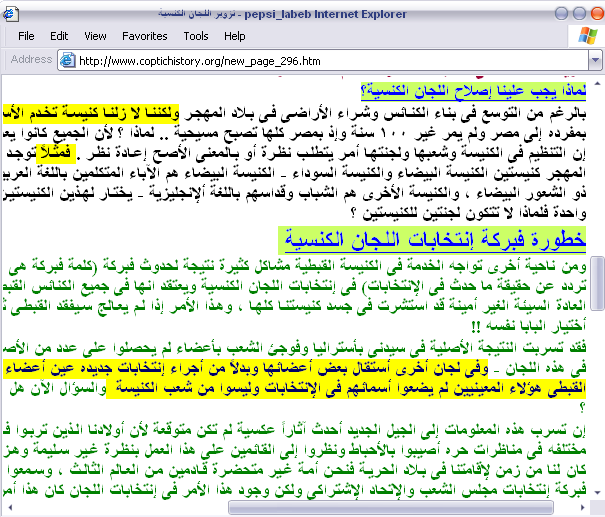
Task: Click the coptichistory.org URL in address field
Action: click(x=195, y=60)
